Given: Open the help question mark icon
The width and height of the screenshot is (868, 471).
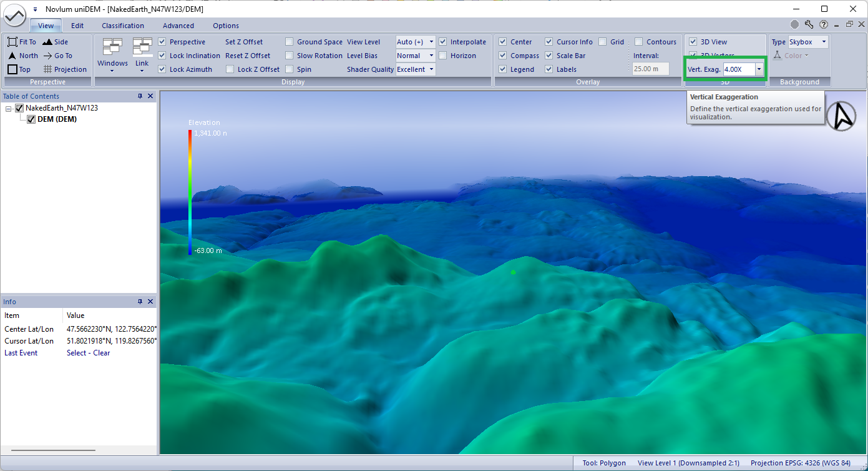Looking at the screenshot, I should [x=824, y=25].
